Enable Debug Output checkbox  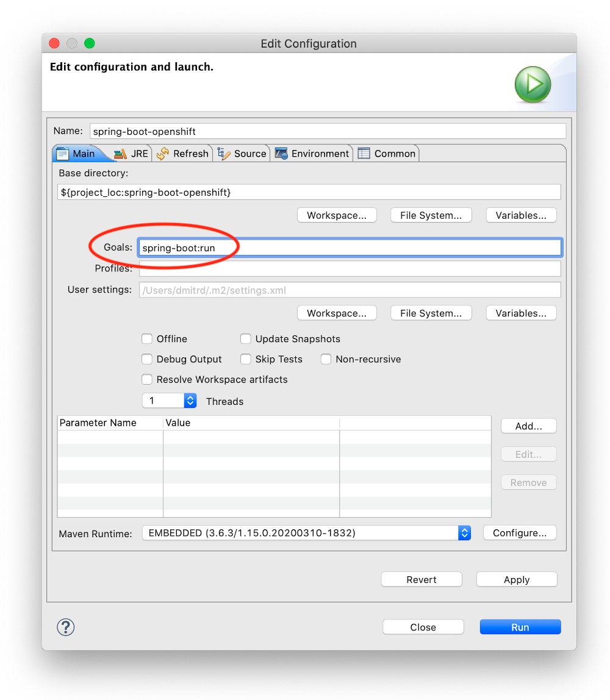(147, 359)
